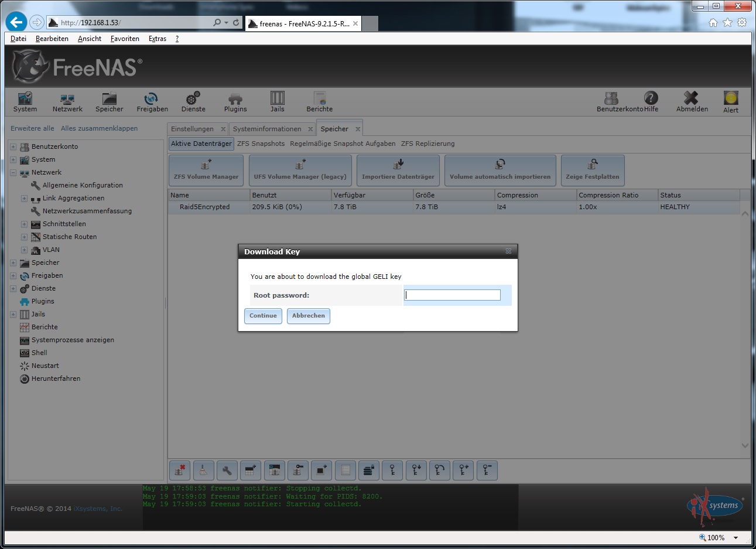This screenshot has width=756, height=549.
Task: Click the Continue button in dialog
Action: pos(263,316)
